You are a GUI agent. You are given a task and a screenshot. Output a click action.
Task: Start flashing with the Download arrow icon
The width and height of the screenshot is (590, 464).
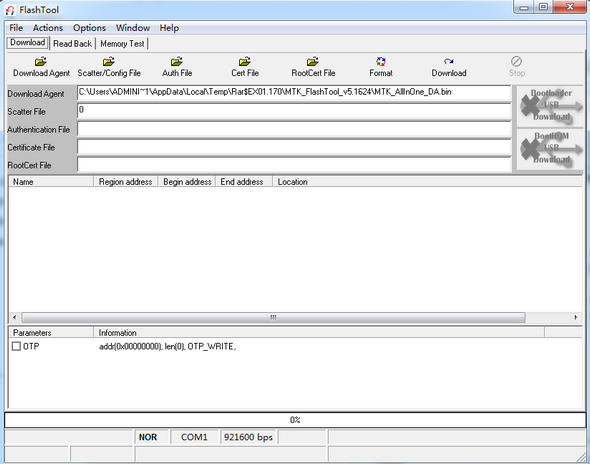449,61
